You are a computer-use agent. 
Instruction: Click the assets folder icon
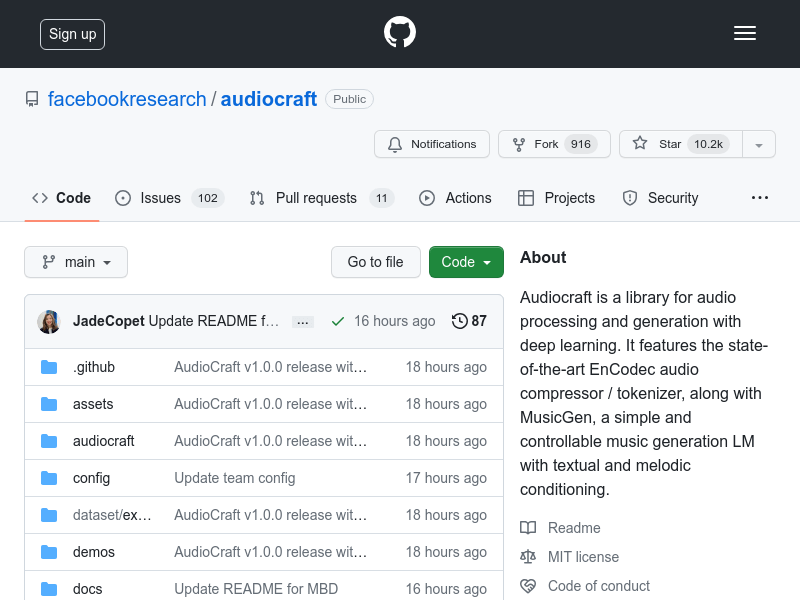tap(49, 404)
